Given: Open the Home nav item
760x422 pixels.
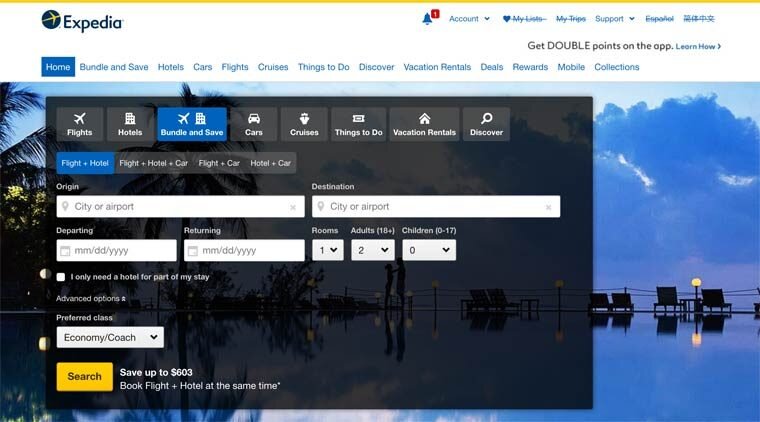Looking at the screenshot, I should [x=58, y=67].
